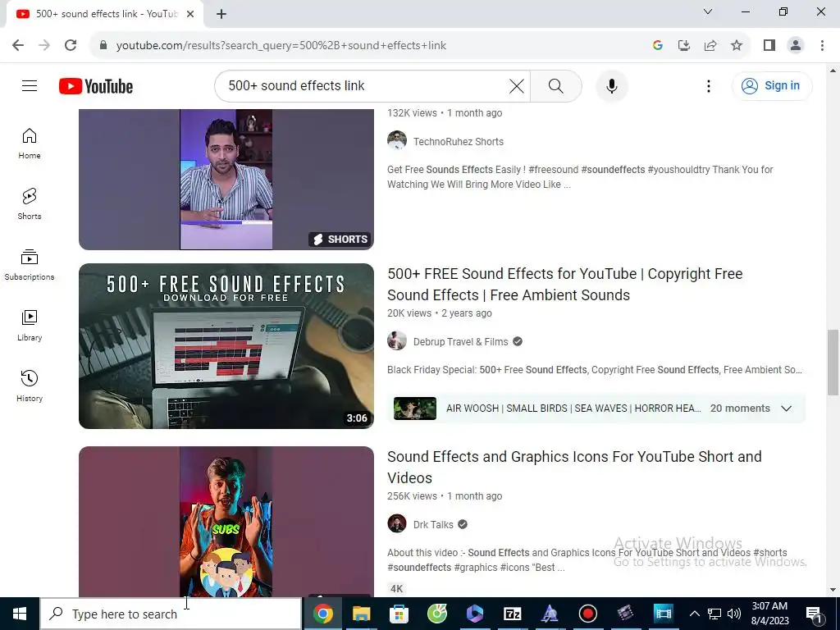Open Debrup Travel & Films channel
This screenshot has width=840, height=630.
tap(460, 342)
